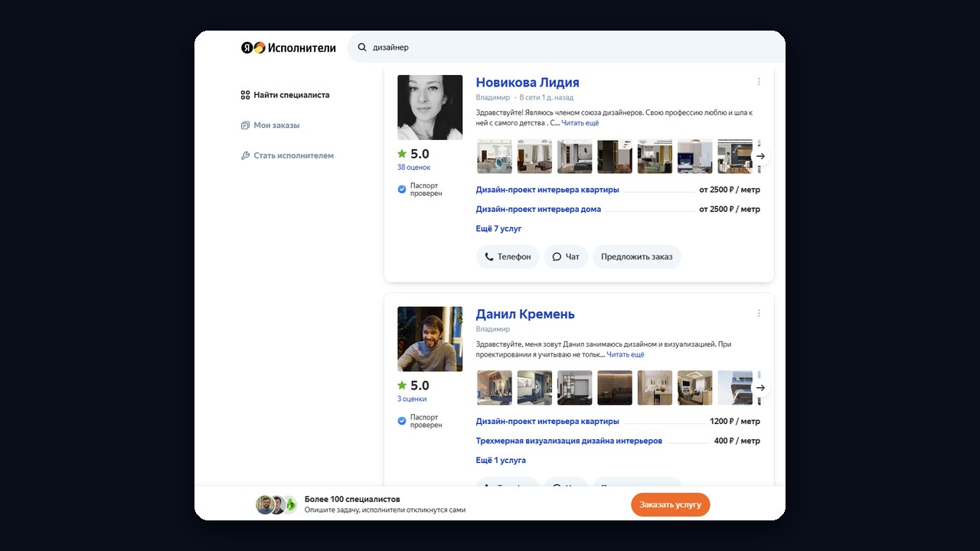Click the search magnifier icon
Image resolution: width=980 pixels, height=551 pixels.
point(362,47)
